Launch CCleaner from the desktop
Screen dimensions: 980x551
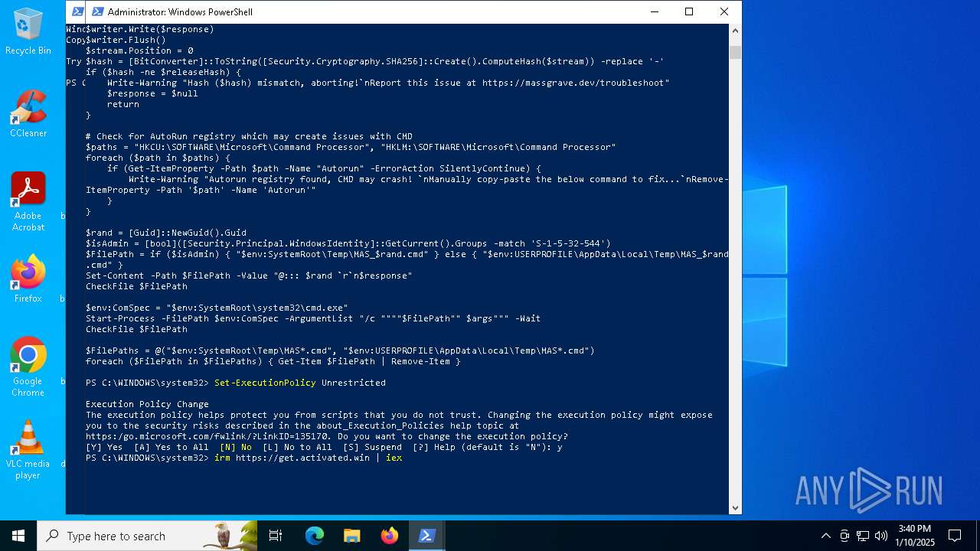[x=28, y=114]
